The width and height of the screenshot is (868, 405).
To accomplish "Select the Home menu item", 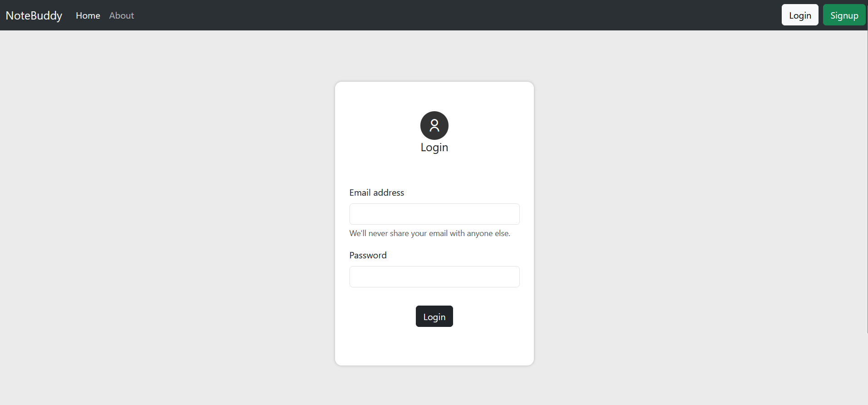I will 88,15.
